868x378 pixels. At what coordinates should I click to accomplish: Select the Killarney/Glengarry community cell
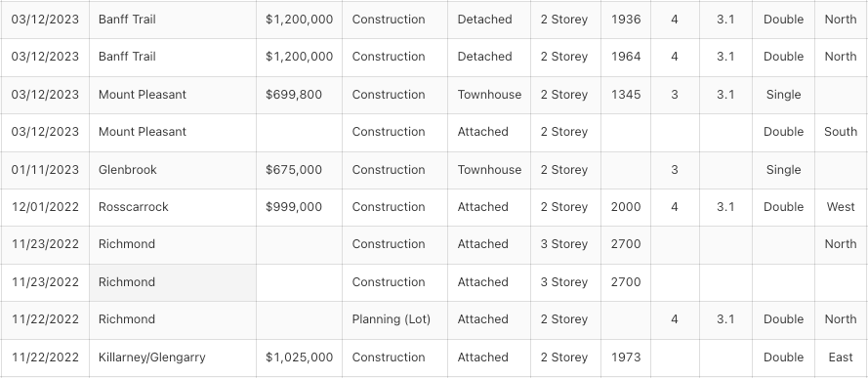[173, 357]
